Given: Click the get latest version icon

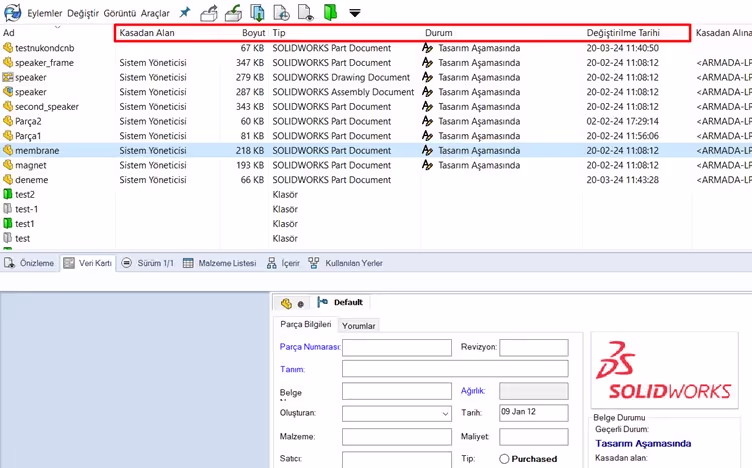Looking at the screenshot, I should pyautogui.click(x=258, y=13).
